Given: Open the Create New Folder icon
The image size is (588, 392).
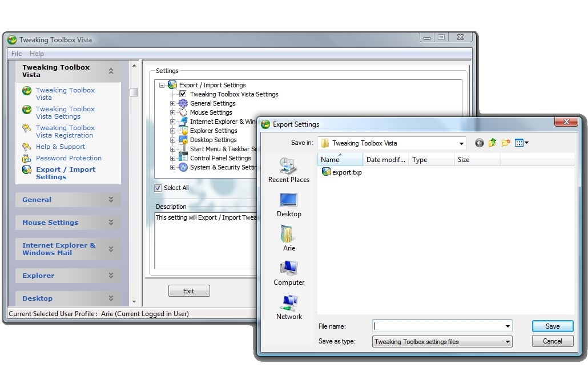Looking at the screenshot, I should coord(506,142).
